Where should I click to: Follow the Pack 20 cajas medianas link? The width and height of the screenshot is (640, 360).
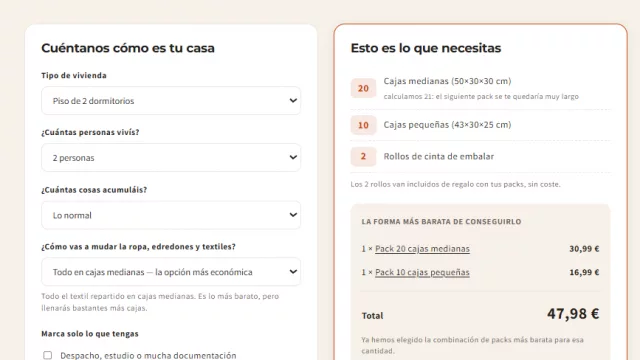(x=422, y=249)
